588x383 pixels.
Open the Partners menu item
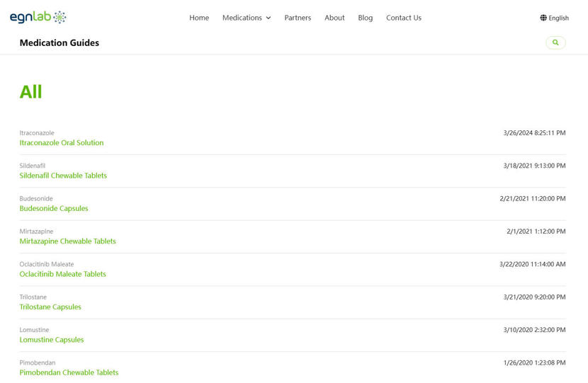pos(298,18)
